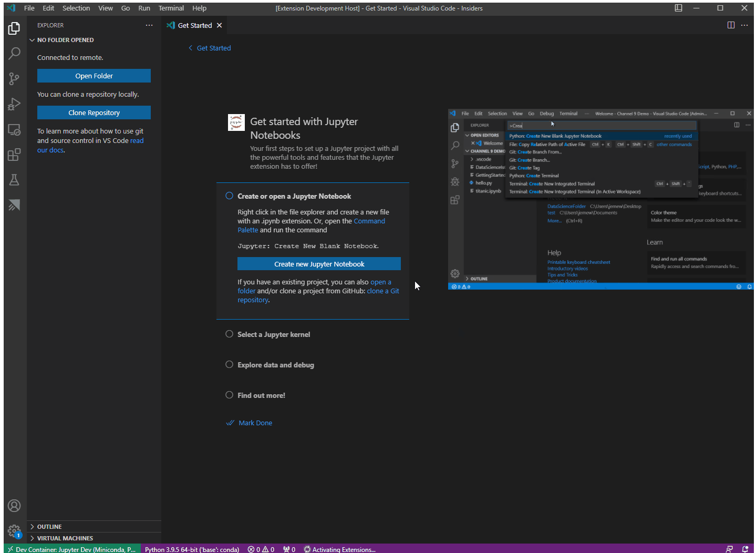The width and height of the screenshot is (756, 553).
Task: Open the feedback icon in status bar
Action: 729,549
